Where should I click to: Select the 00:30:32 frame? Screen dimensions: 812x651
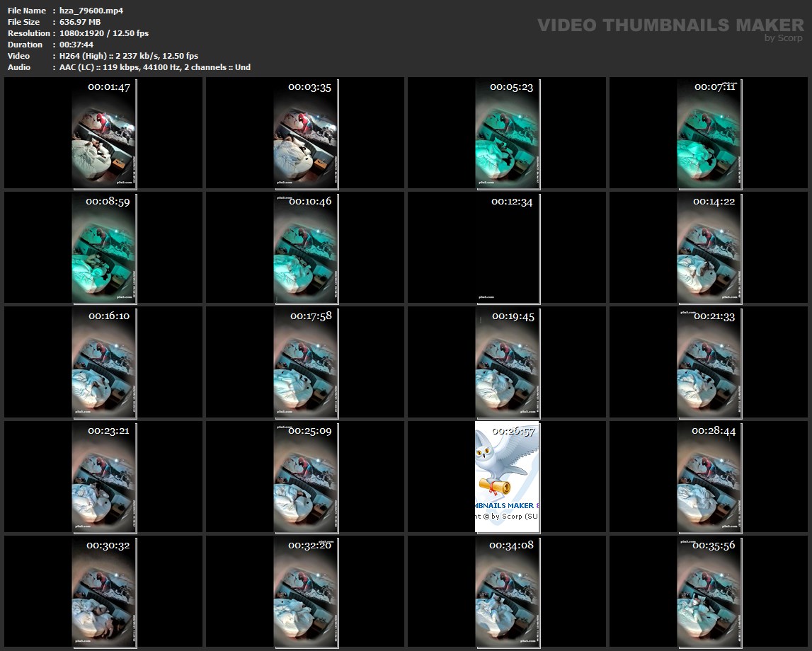pos(103,592)
